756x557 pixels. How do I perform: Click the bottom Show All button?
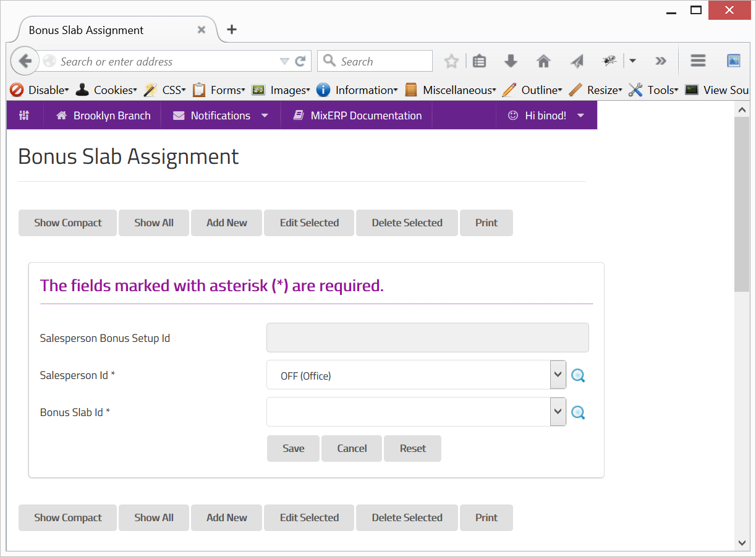154,518
